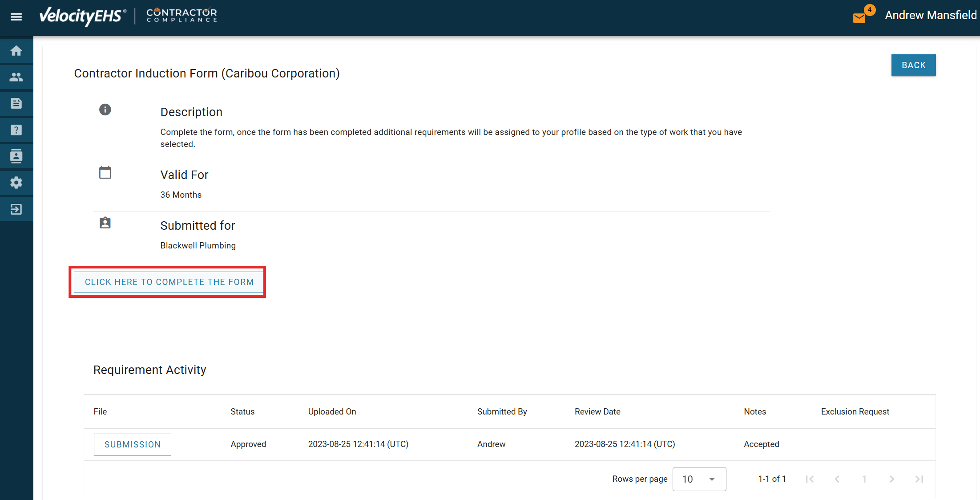Open the mail notifications envelope
This screenshot has width=980, height=500.
pos(859,18)
